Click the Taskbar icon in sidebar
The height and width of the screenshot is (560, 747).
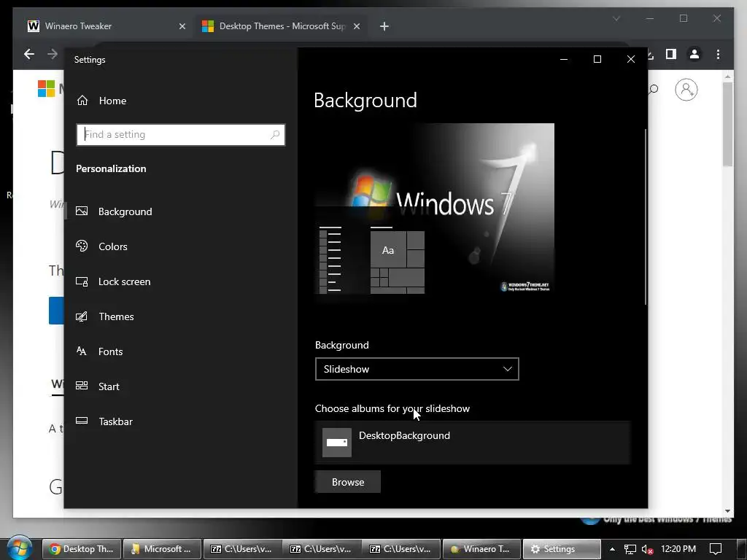tap(82, 421)
